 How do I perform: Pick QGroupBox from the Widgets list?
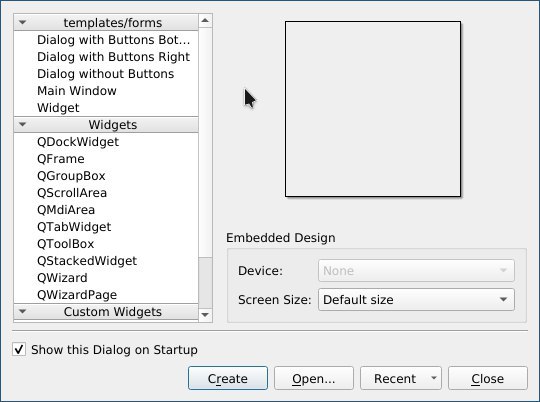pos(106,176)
